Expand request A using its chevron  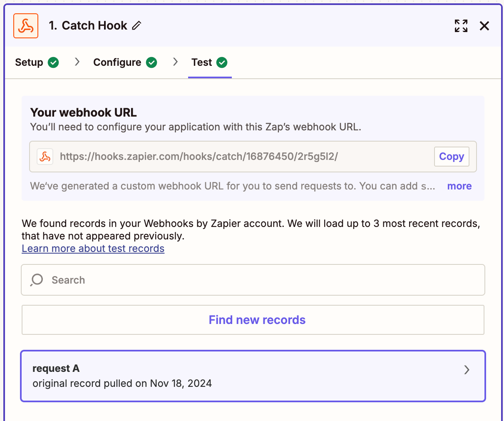coord(467,370)
